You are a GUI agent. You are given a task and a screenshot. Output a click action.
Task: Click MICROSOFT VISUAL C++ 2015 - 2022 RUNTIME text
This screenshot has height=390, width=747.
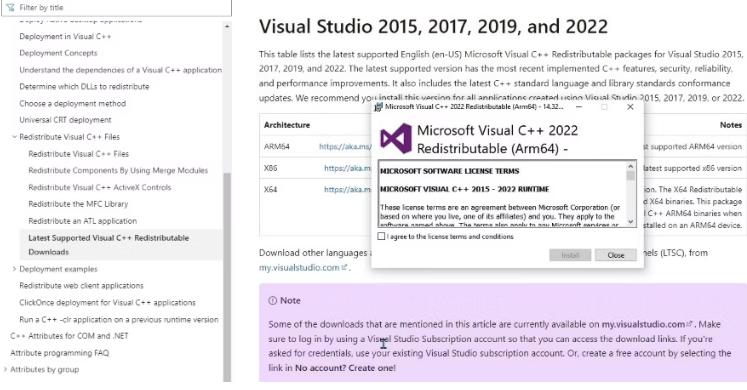point(464,189)
